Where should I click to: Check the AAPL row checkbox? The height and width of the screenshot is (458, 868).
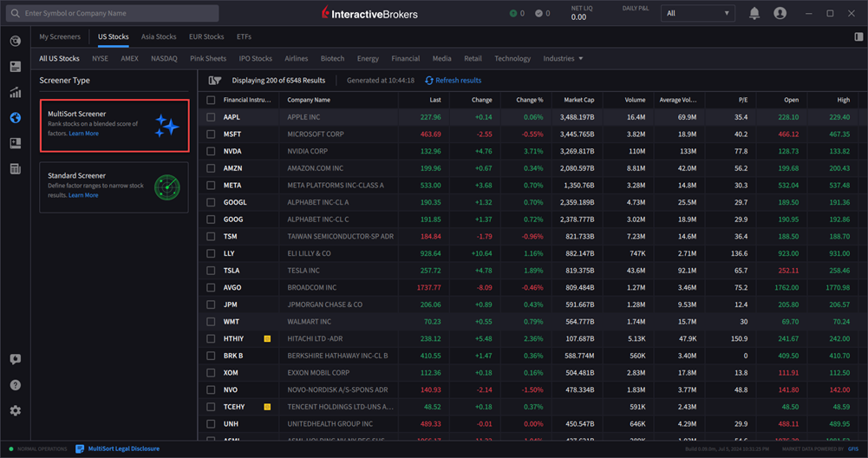point(211,117)
